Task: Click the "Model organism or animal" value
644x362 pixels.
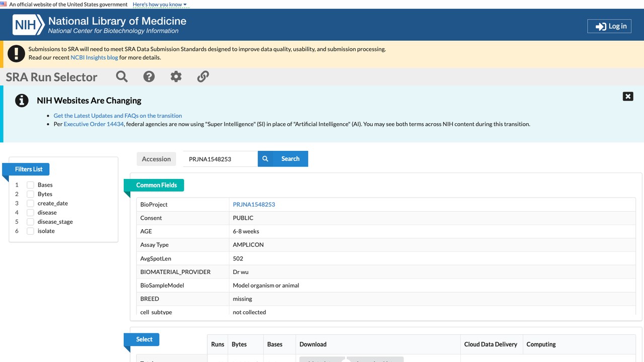Action: click(266, 286)
